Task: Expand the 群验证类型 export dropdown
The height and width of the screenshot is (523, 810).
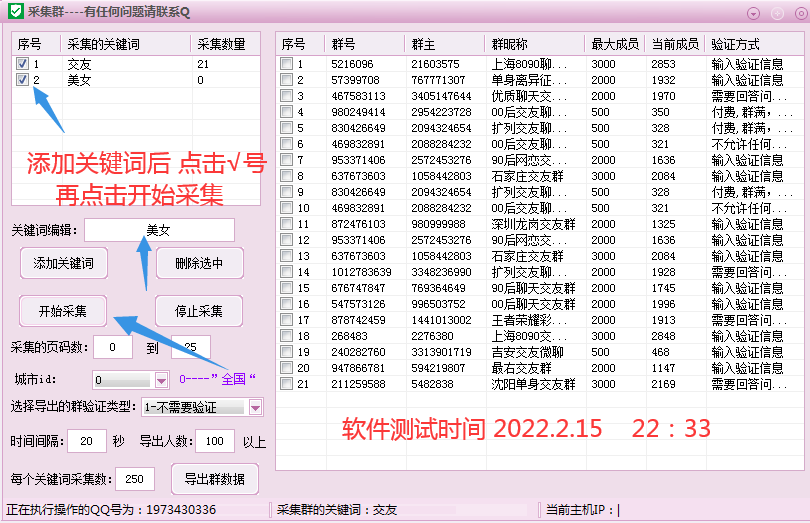Action: pyautogui.click(x=255, y=408)
